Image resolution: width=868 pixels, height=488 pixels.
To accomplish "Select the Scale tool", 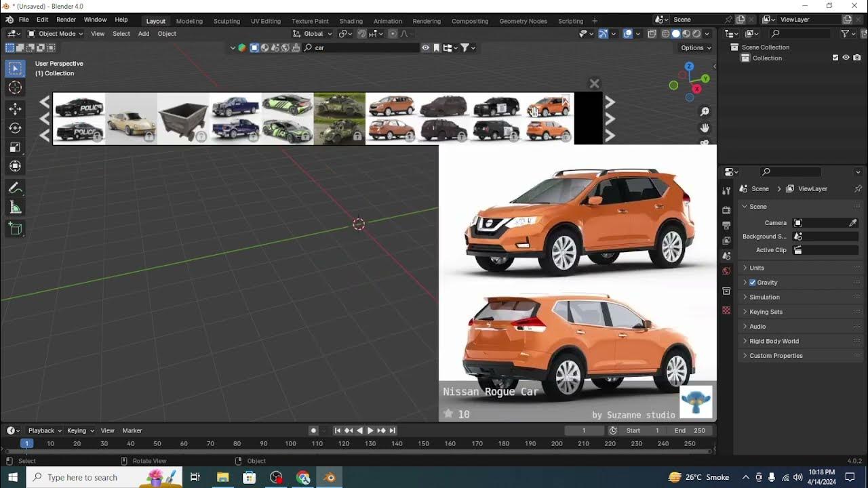I will tap(15, 147).
